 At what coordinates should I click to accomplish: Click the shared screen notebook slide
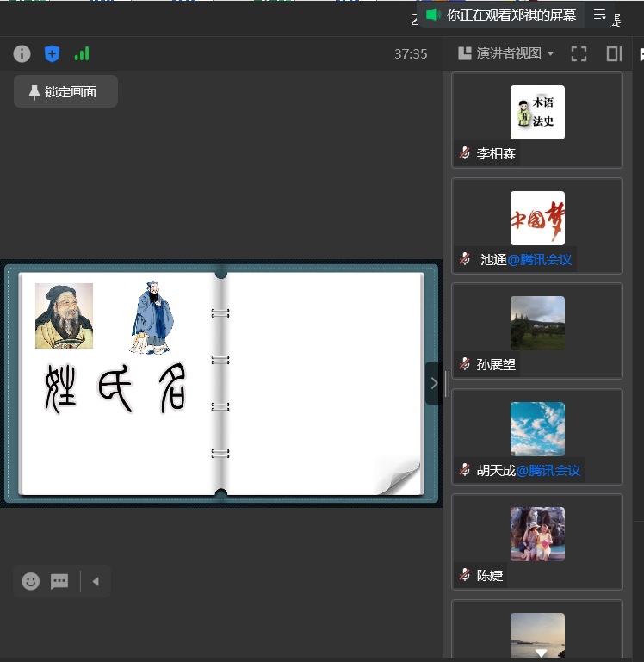tap(221, 383)
